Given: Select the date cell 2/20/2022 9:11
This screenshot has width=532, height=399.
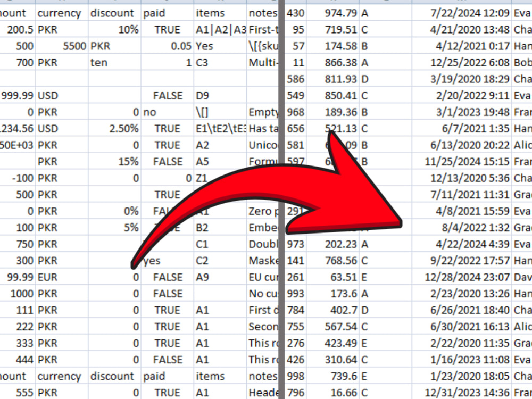Looking at the screenshot, I should 462,96.
